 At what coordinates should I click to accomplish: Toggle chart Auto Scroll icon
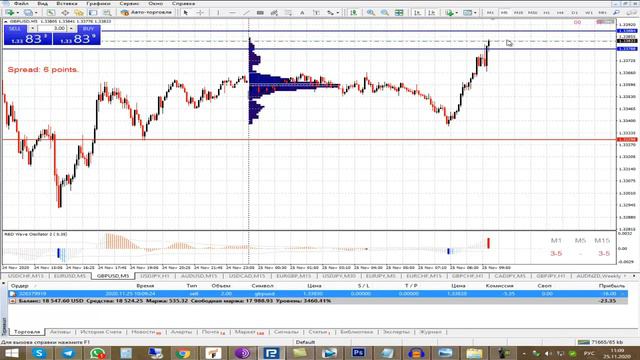[x=417, y=13]
